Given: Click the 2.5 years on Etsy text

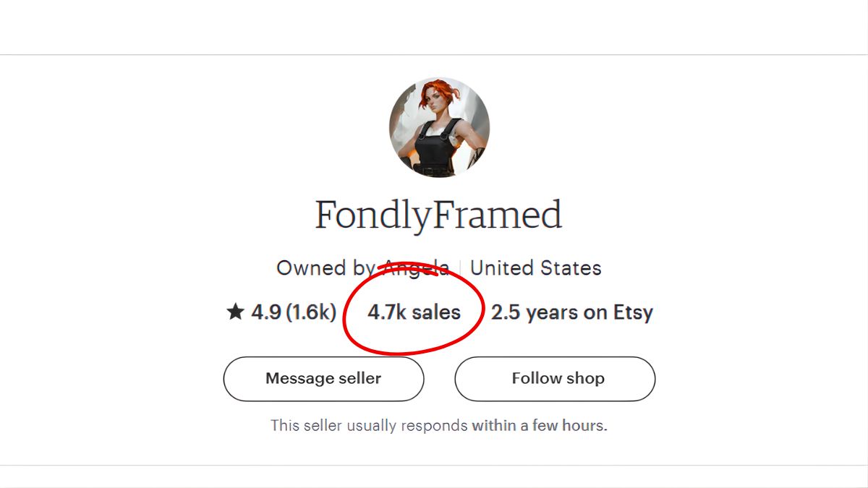Looking at the screenshot, I should tap(571, 312).
